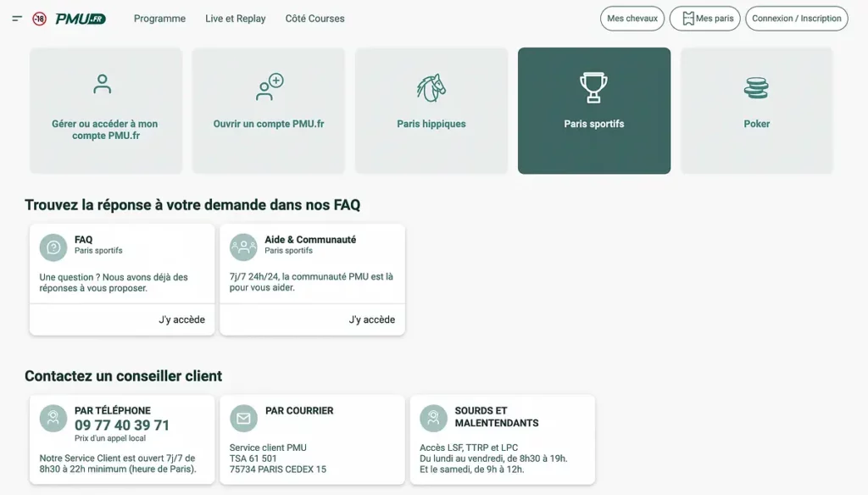Click the FAQ question mark icon
This screenshot has width=868, height=495.
click(53, 247)
